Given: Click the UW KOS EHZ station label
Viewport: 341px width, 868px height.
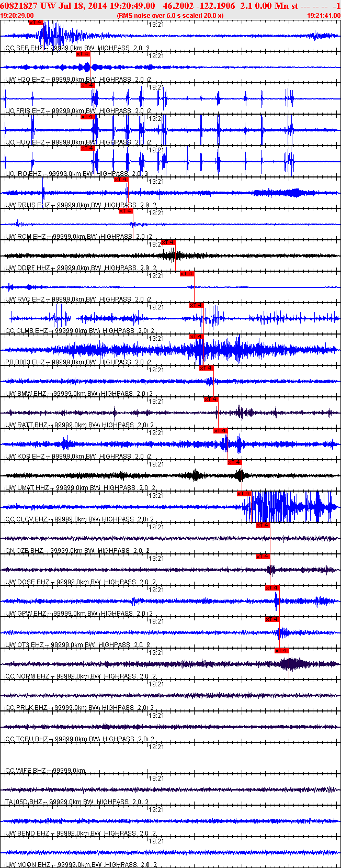Looking at the screenshot, I should 25,457.
